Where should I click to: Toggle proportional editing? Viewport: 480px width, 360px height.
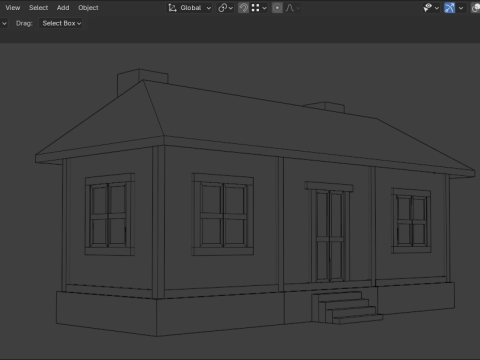pyautogui.click(x=277, y=8)
